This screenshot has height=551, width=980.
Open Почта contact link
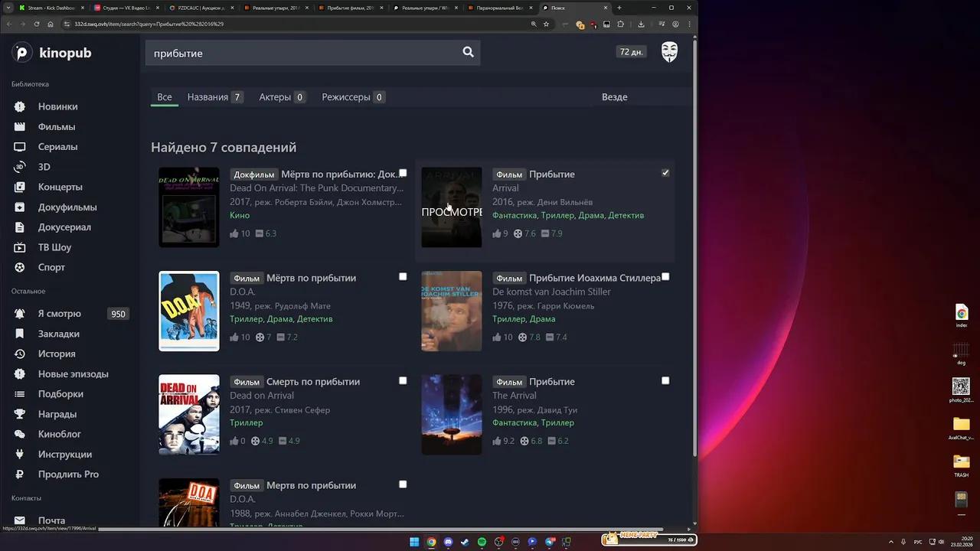tap(51, 520)
